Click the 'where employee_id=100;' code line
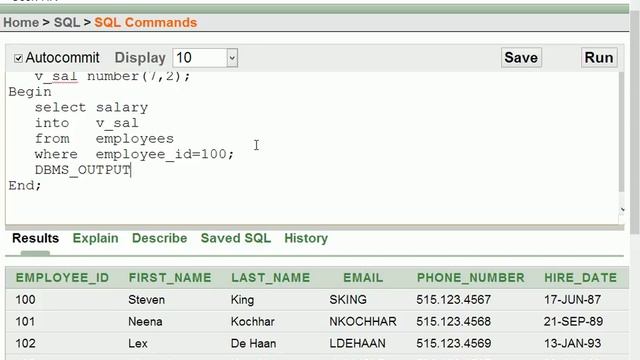Image resolution: width=640 pixels, height=360 pixels. [x=134, y=154]
